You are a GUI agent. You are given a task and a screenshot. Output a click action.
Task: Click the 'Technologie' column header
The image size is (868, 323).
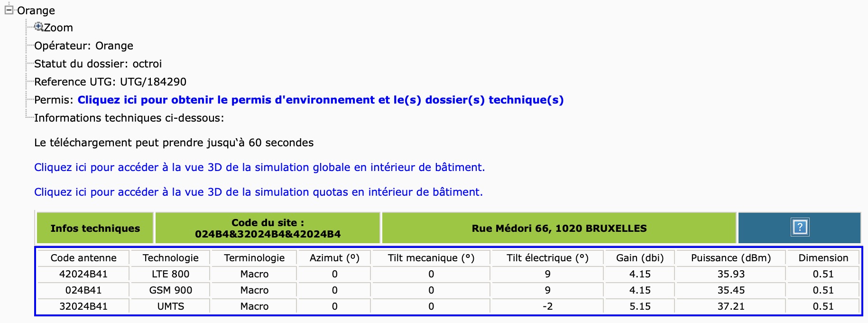171,258
